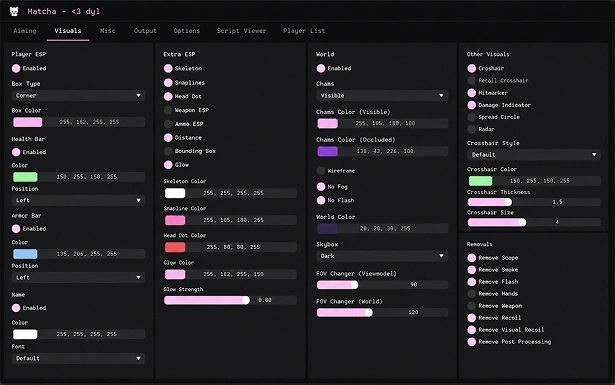Toggle the Hitmarker option
Viewport: 615px width, 385px height.
pyautogui.click(x=471, y=93)
